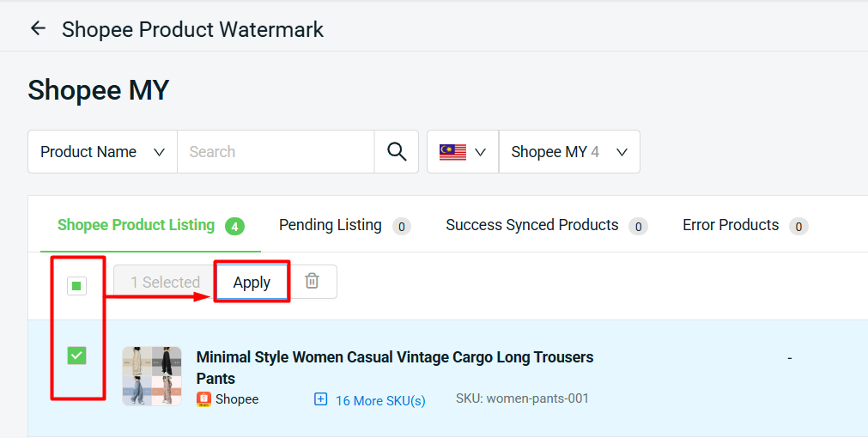Expand the 16 More SKU(s) link
This screenshot has width=868, height=438.
380,400
